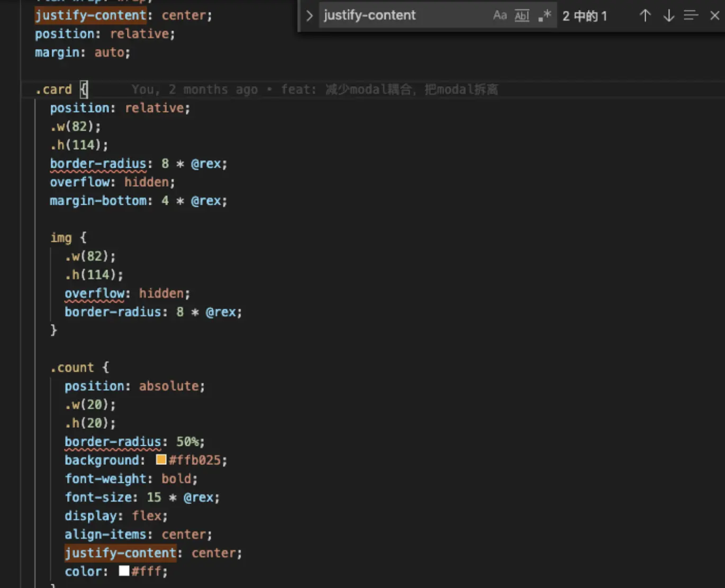Viewport: 725px width, 588px height.
Task: Go to previous match arrow
Action: (x=645, y=15)
